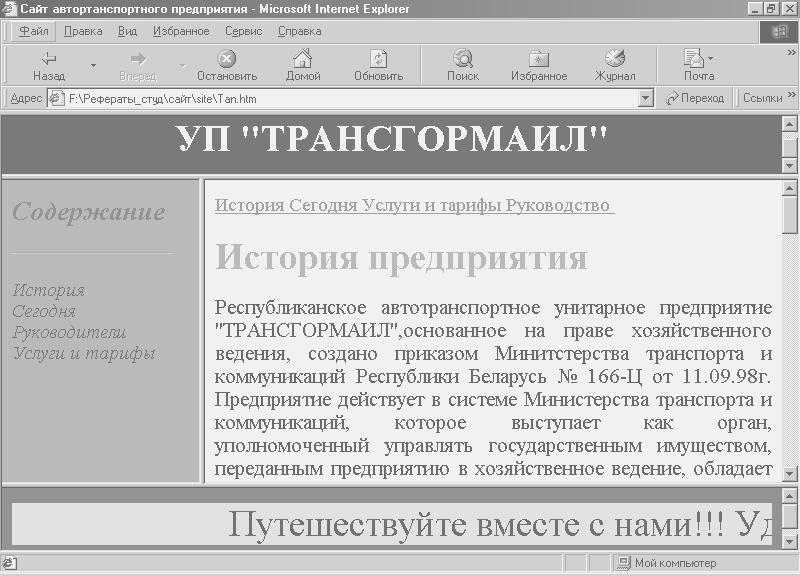The width and height of the screenshot is (800, 576).
Task: Open the Журнал history icon
Action: coord(615,58)
